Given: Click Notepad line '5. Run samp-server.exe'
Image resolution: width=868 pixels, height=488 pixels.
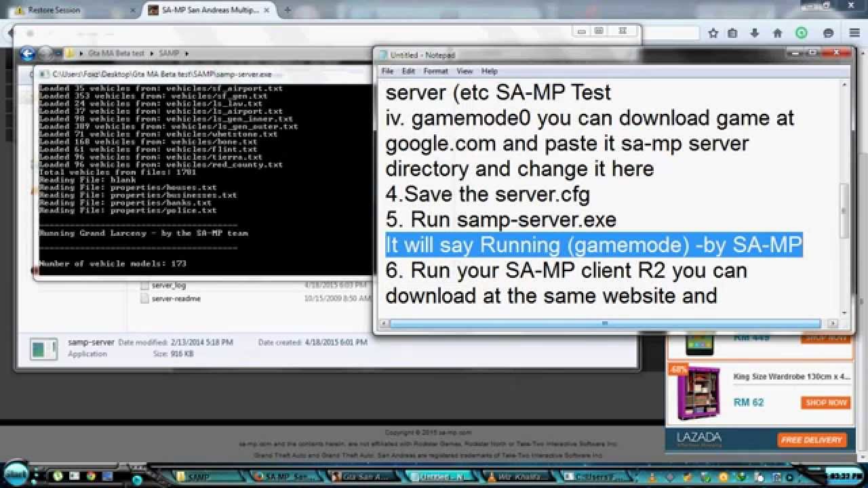Looking at the screenshot, I should (x=501, y=220).
